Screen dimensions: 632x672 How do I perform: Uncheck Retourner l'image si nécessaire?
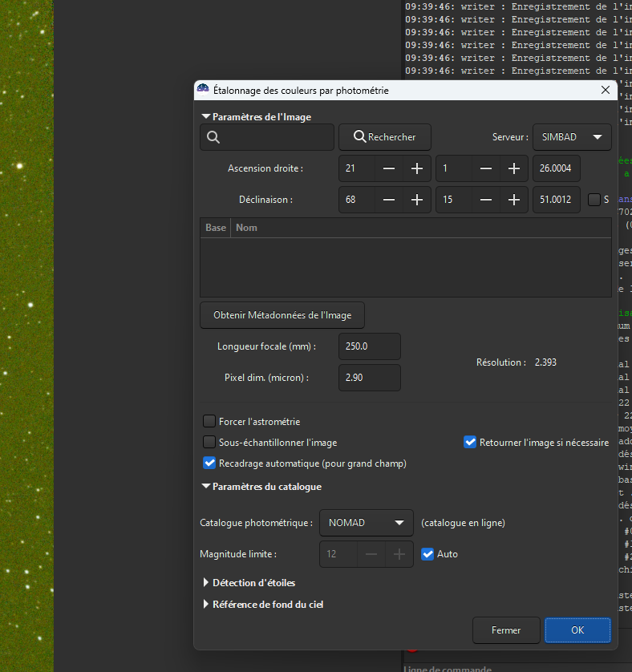[470, 442]
